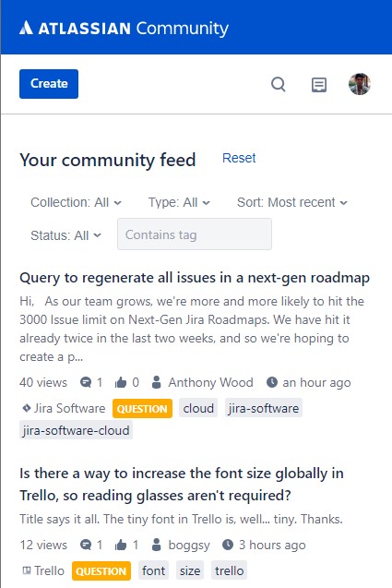Open the 'Query to regenerate all issues' post
Viewport: 392px width, 588px height.
tap(195, 278)
